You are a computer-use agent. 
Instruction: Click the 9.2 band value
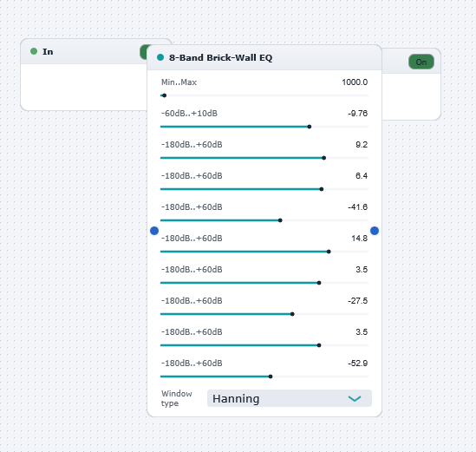(362, 145)
